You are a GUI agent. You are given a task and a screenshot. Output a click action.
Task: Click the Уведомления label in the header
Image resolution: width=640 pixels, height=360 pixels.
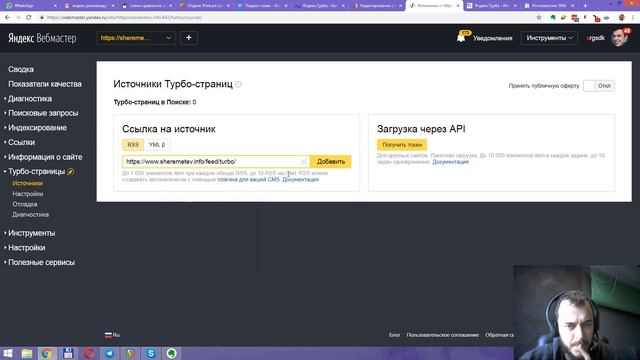point(493,38)
